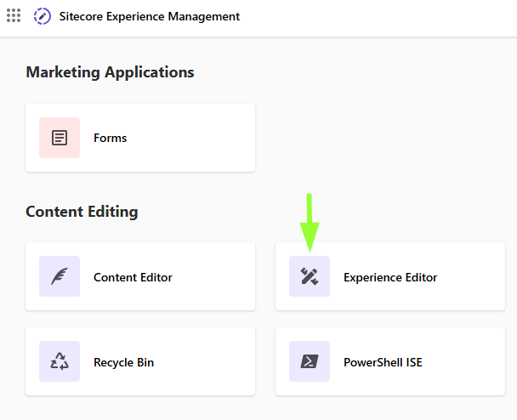Select the Content Editing section heading
The image size is (517, 420).
[x=82, y=212]
